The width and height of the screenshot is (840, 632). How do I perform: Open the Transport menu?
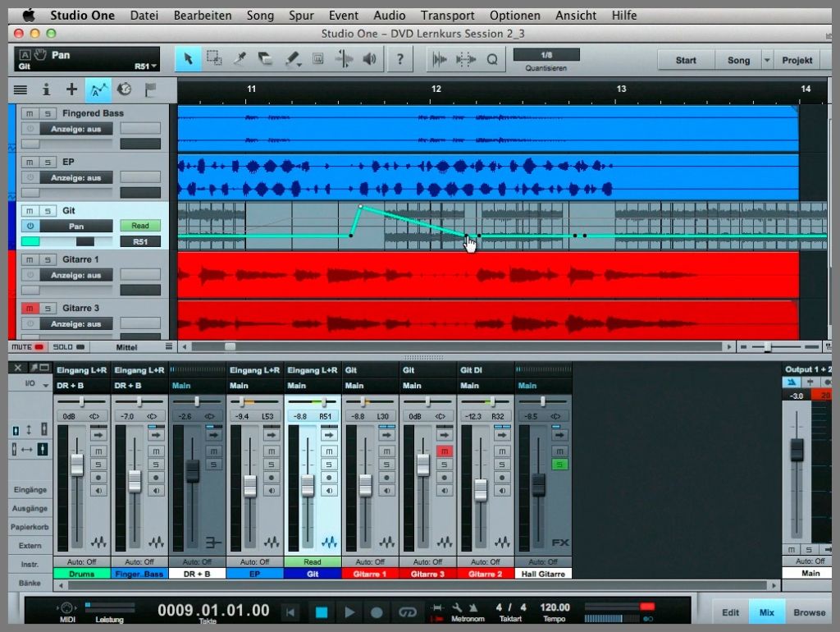[x=447, y=16]
